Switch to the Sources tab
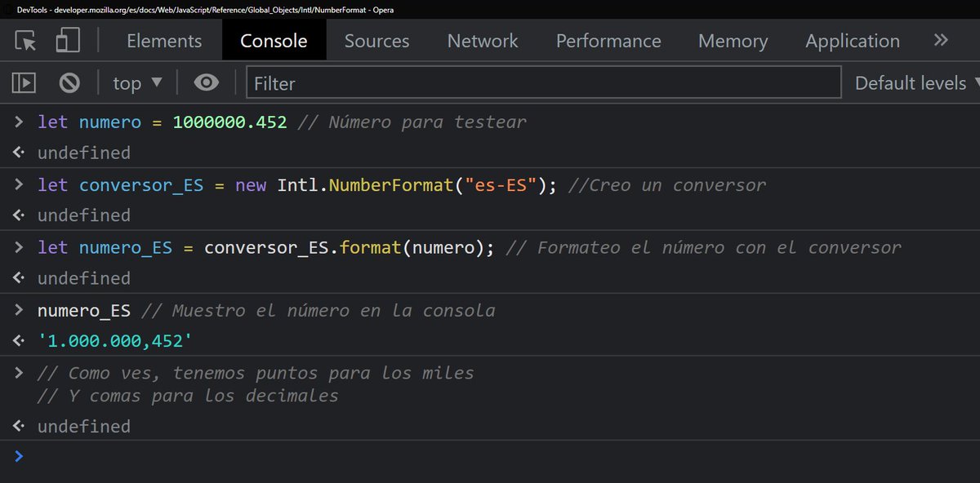The width and height of the screenshot is (980, 483). click(x=377, y=41)
